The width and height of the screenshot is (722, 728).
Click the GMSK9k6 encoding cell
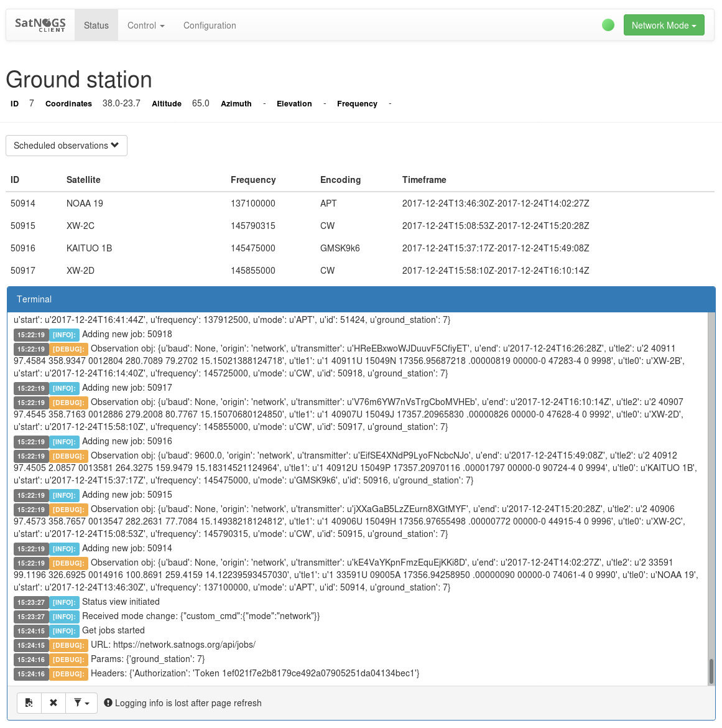click(x=340, y=248)
